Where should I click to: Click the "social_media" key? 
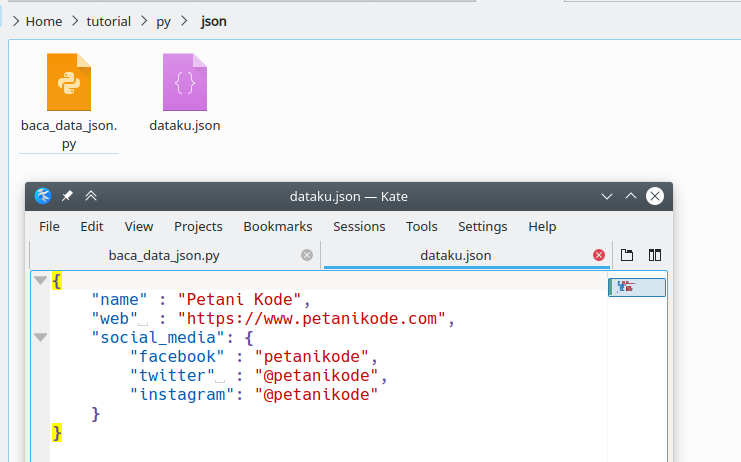coord(158,337)
